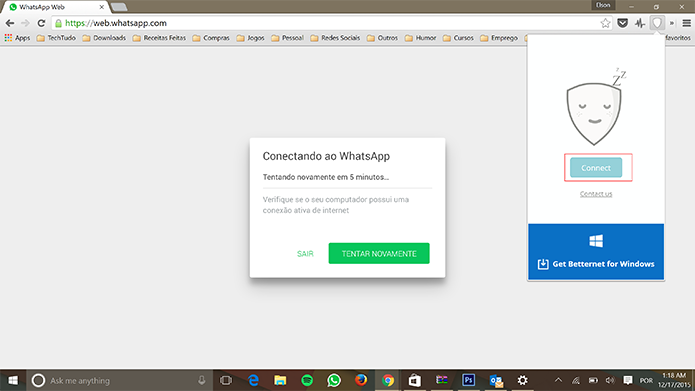Reload the WhatsApp Web page
The height and width of the screenshot is (391, 695).
click(x=41, y=23)
